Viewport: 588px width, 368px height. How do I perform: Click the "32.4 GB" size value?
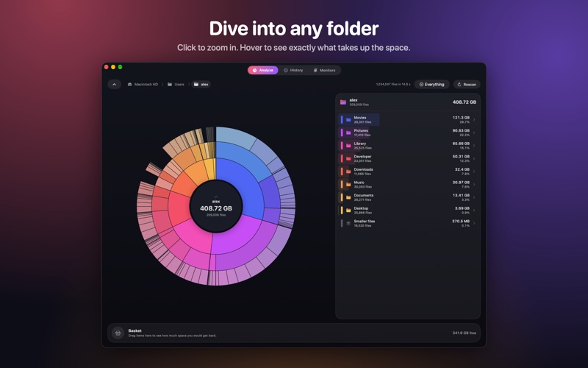point(462,169)
